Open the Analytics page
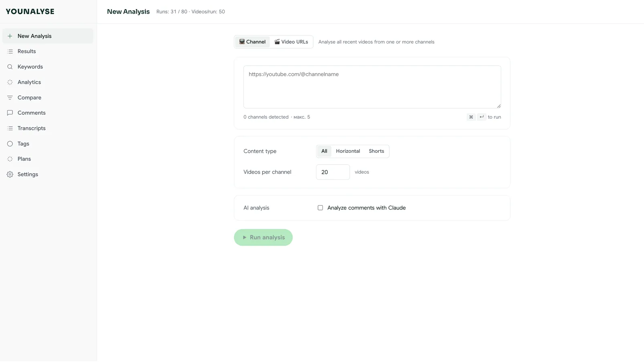This screenshot has height=362, width=644. 48,82
